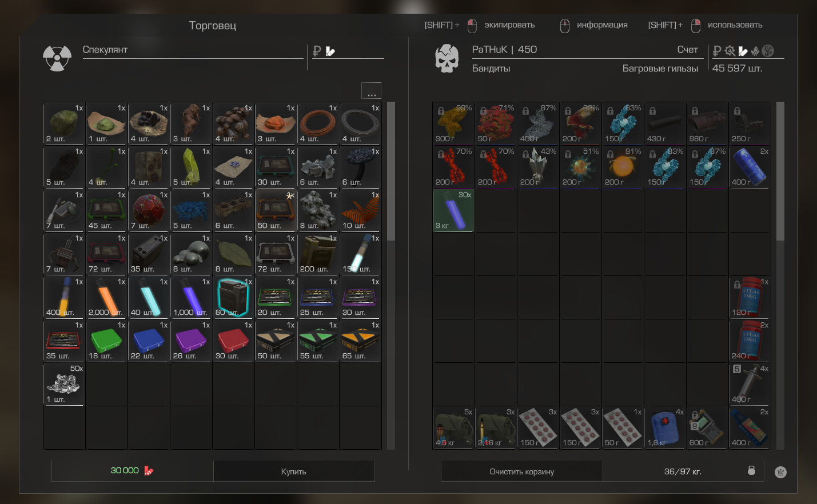Select the 4x ammo box for 200 шт.
This screenshot has width=817, height=504.
[318, 254]
